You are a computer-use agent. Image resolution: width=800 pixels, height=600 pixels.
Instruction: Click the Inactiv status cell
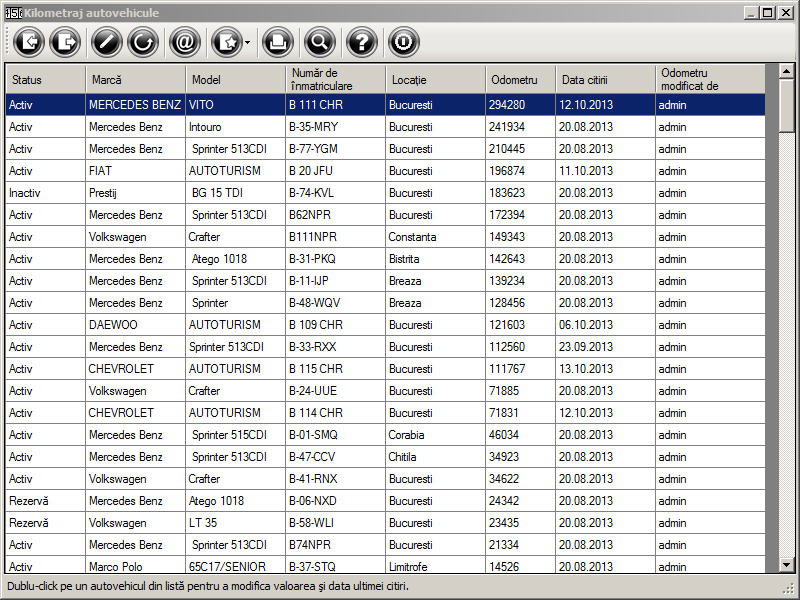pyautogui.click(x=45, y=193)
